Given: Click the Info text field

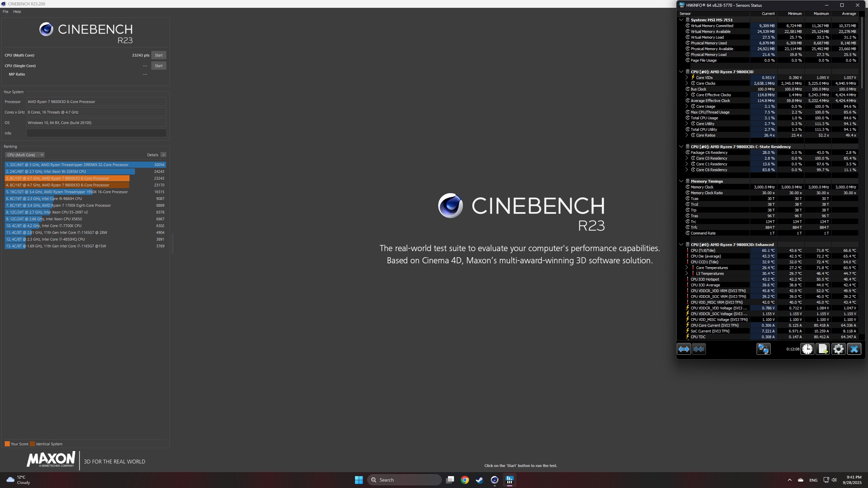Looking at the screenshot, I should pyautogui.click(x=96, y=133).
